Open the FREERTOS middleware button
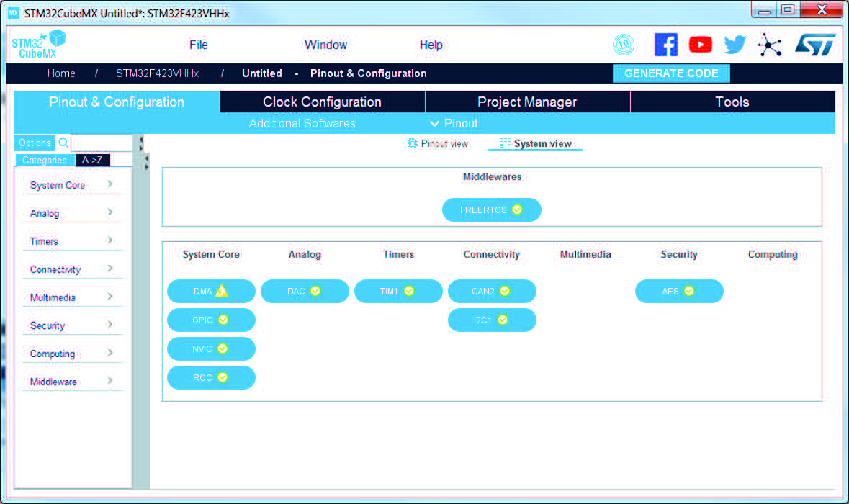 [492, 210]
